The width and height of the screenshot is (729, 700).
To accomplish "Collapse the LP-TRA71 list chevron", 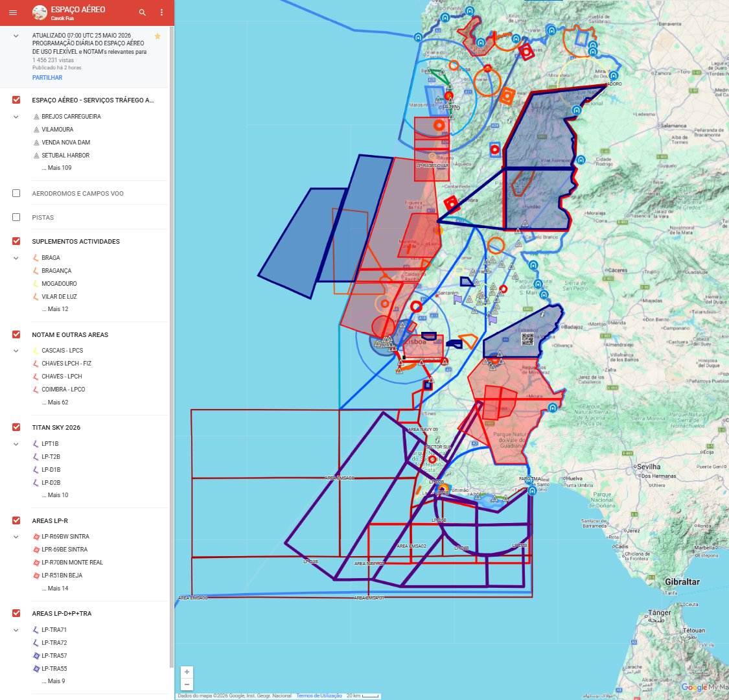I will (x=16, y=630).
